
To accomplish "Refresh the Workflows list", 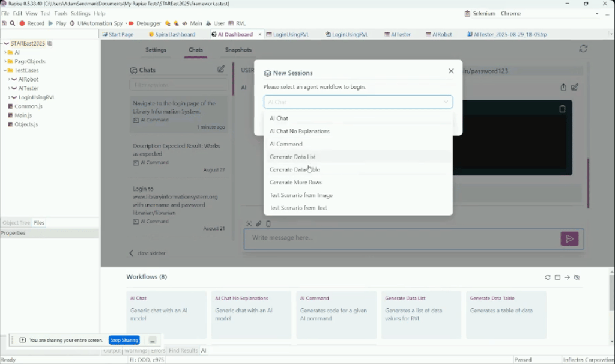I will 548,278.
